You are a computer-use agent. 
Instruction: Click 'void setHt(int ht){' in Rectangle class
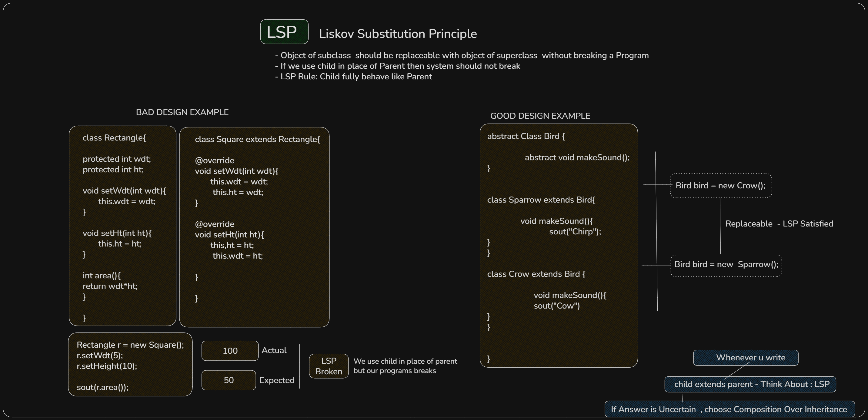117,233
